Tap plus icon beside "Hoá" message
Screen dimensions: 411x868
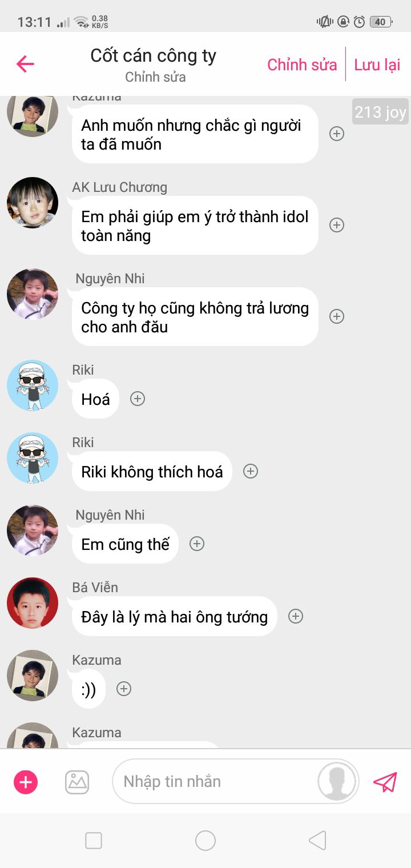(x=138, y=399)
